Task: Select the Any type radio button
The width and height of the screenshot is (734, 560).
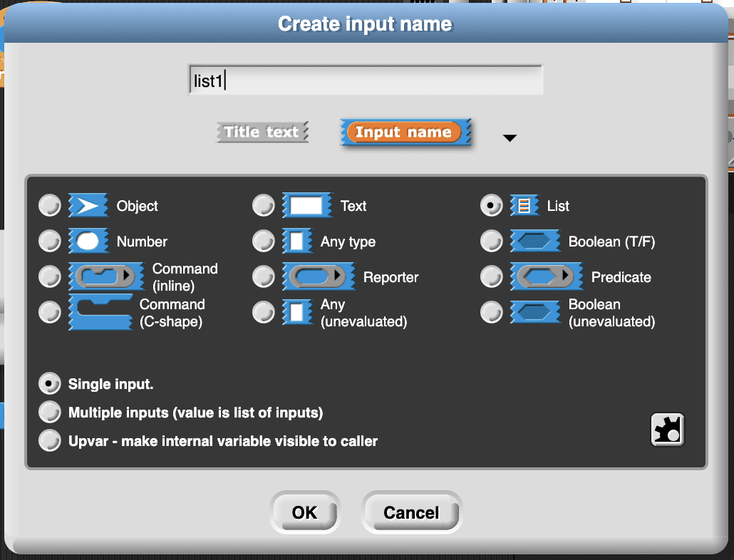Action: tap(264, 242)
